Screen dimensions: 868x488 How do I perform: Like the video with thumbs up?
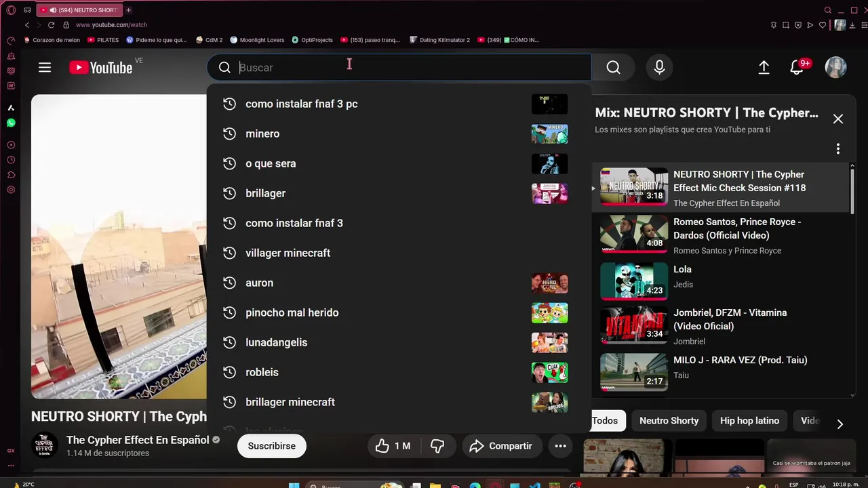point(393,446)
